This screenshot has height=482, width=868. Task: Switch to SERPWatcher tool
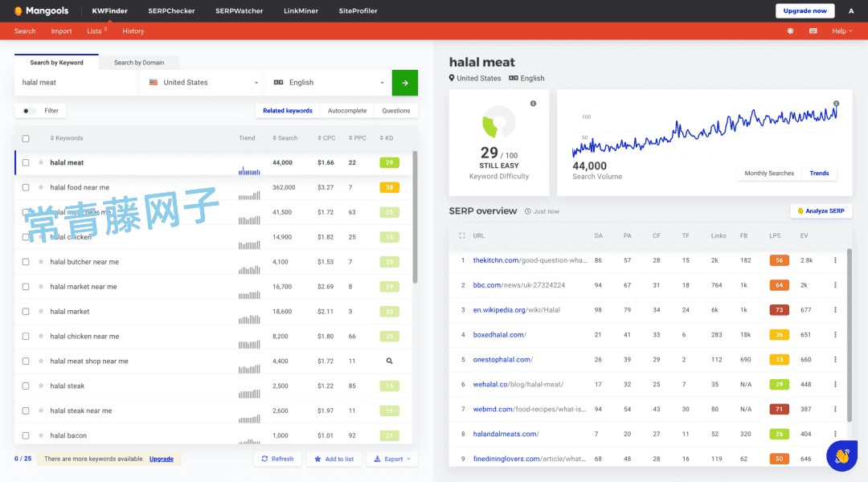pyautogui.click(x=240, y=10)
